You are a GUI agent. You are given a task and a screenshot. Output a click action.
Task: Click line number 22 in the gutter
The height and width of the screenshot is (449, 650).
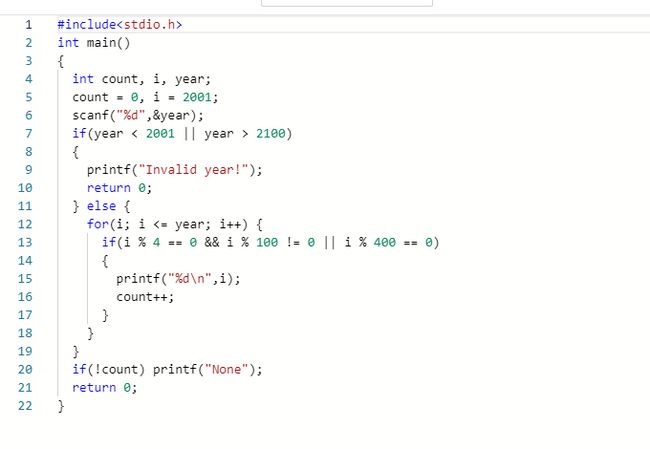pos(25,406)
